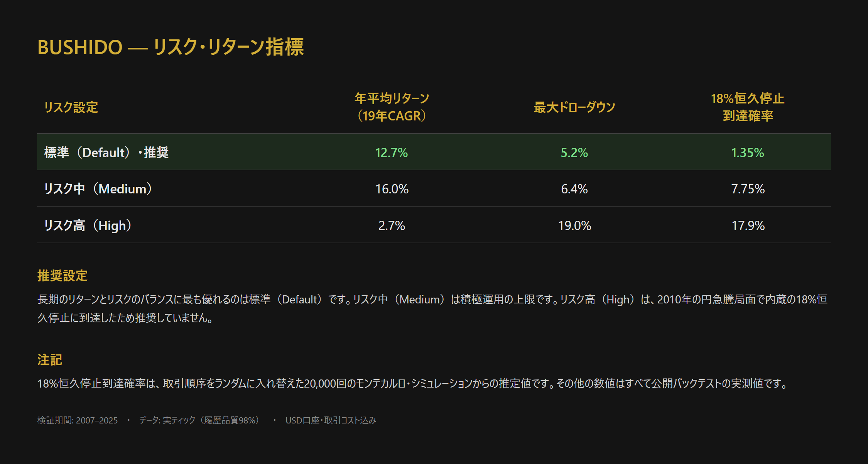This screenshot has height=464, width=868.
Task: Click the 年平均リターン (19年CAGR) header
Action: pos(392,107)
